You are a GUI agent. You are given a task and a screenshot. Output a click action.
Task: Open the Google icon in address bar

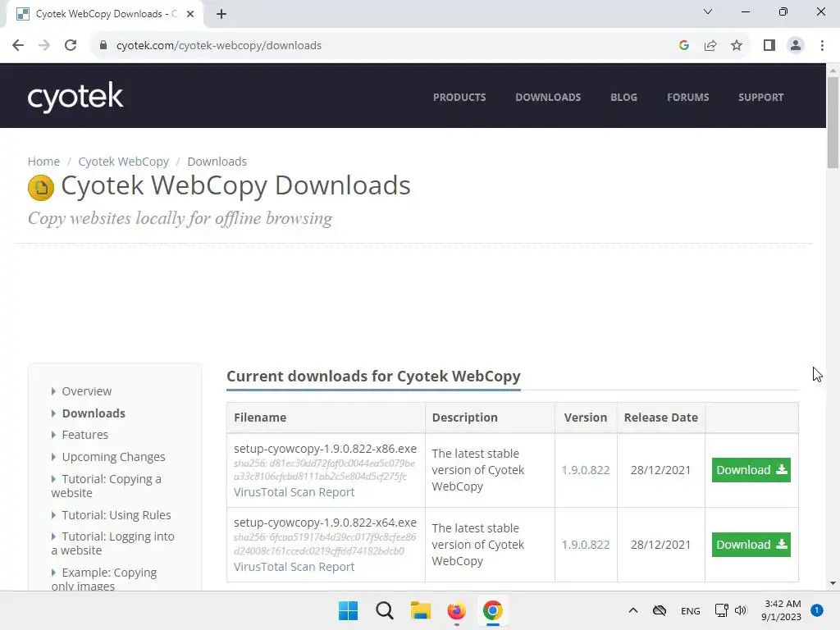(683, 46)
